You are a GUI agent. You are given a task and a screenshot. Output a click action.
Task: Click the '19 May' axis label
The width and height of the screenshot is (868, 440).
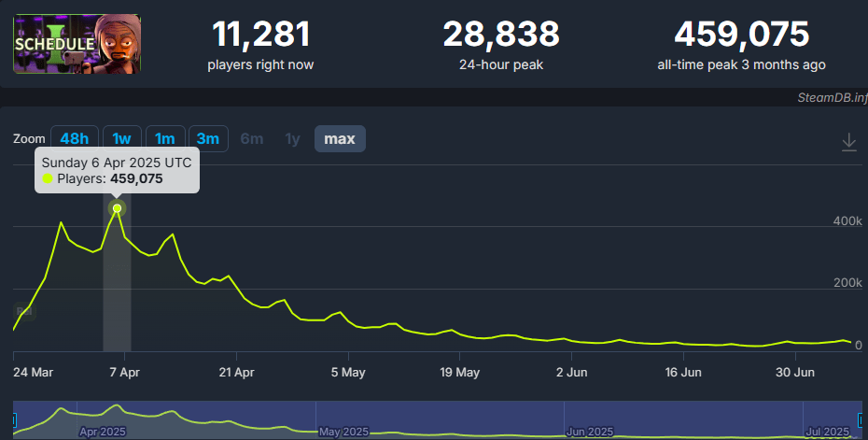459,373
